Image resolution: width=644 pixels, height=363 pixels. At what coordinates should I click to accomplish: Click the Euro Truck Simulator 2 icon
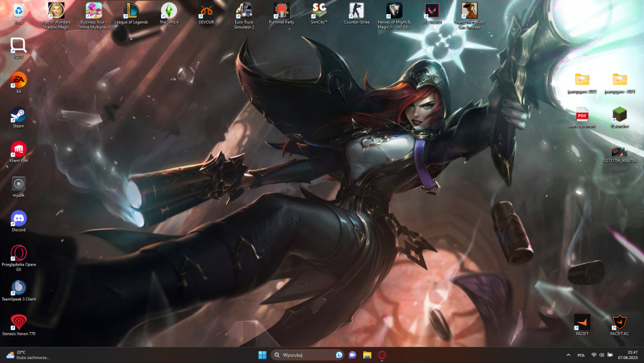[244, 15]
